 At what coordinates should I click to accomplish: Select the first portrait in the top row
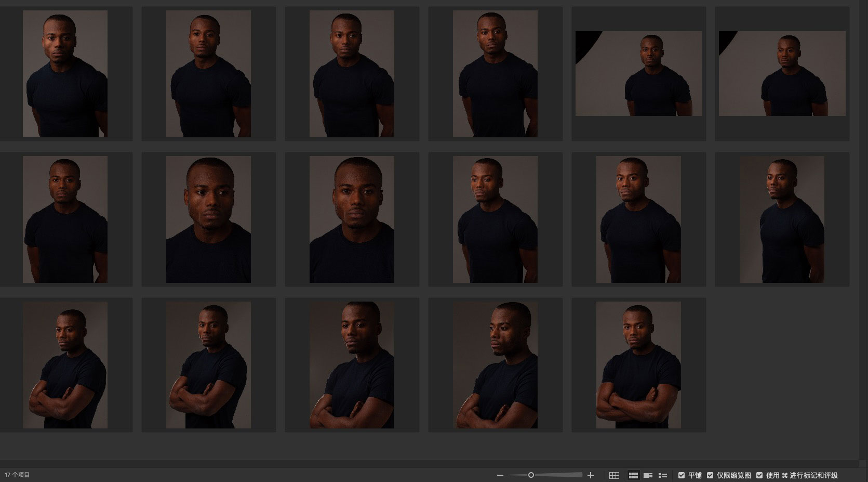(65, 74)
